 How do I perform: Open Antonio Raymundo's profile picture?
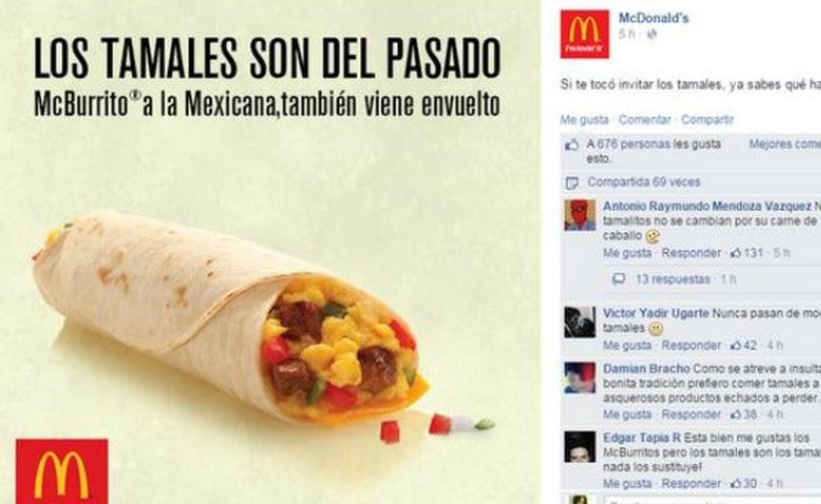[579, 215]
